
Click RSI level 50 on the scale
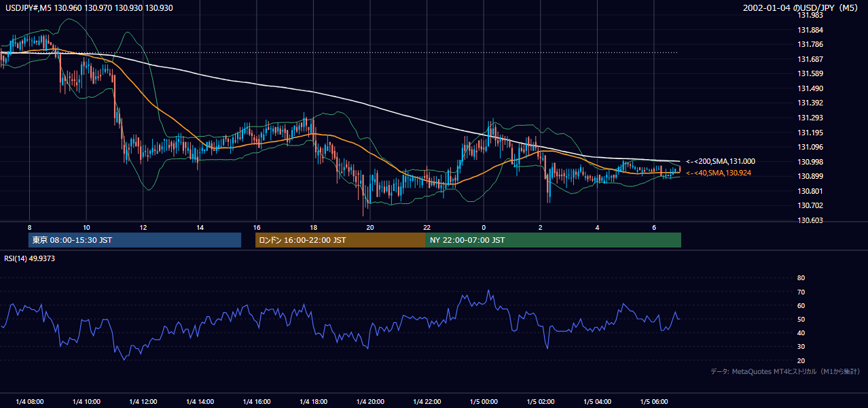pyautogui.click(x=801, y=319)
